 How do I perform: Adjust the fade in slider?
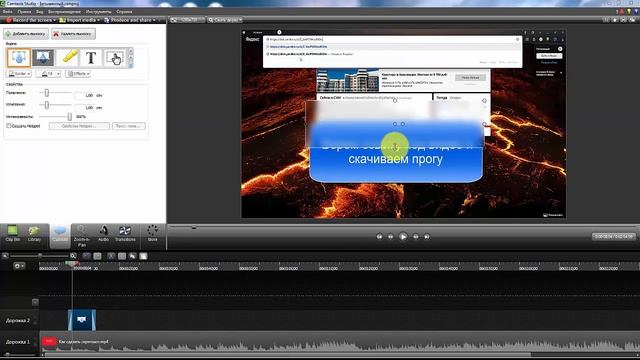47,93
